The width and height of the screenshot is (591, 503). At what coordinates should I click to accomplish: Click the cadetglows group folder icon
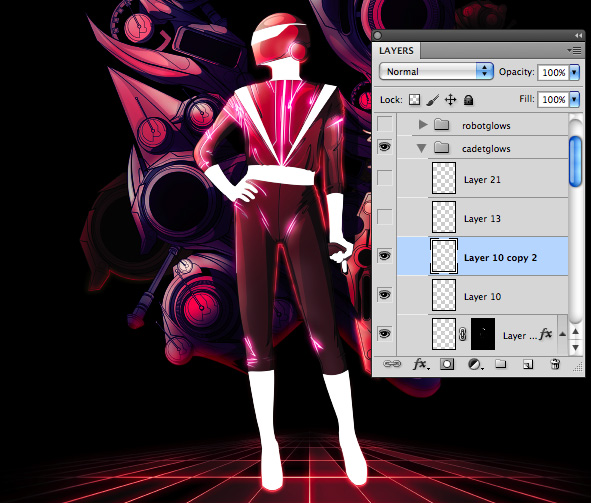tap(441, 147)
